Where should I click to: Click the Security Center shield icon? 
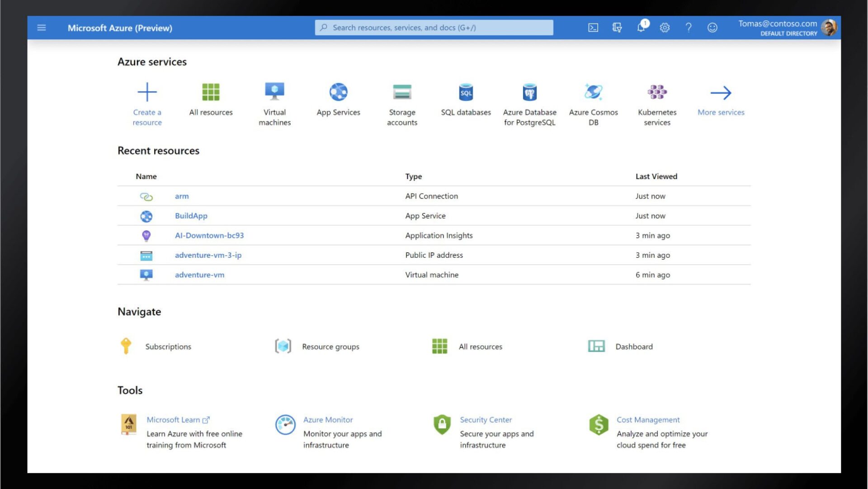[442, 425]
